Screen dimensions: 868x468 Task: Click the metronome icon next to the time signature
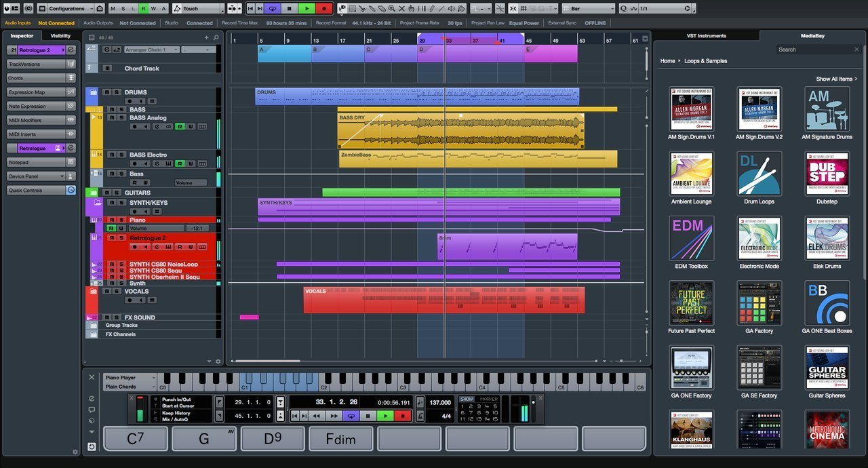pos(420,415)
